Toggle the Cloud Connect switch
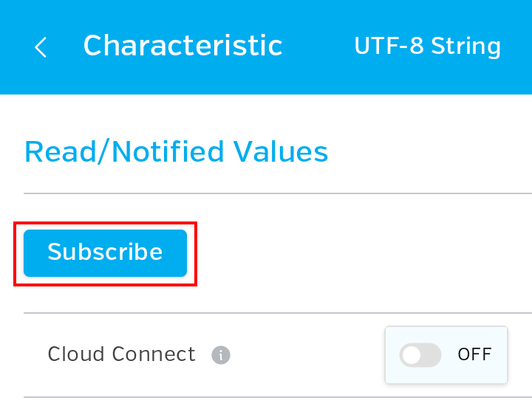The height and width of the screenshot is (409, 532). pyautogui.click(x=420, y=355)
